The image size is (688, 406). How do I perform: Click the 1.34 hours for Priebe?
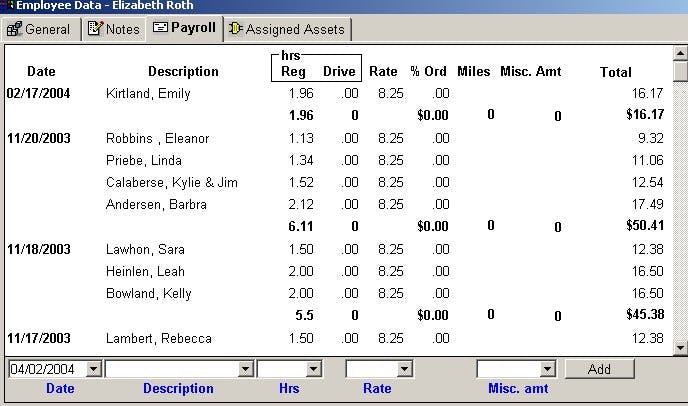pyautogui.click(x=301, y=161)
